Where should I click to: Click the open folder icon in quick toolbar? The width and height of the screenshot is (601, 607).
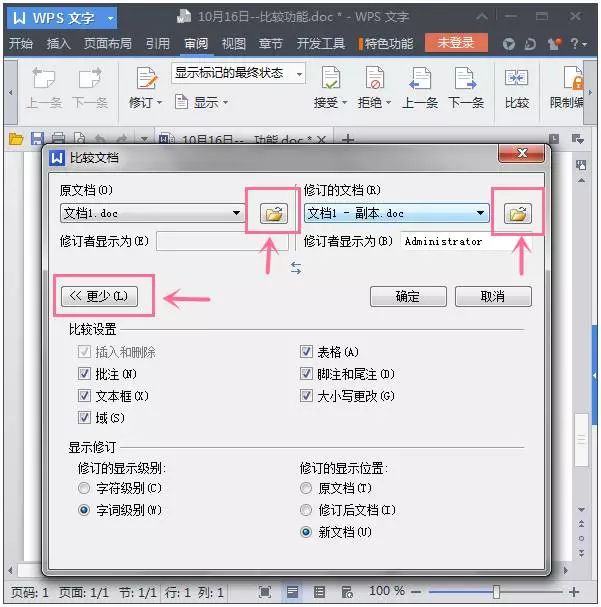tap(16, 139)
